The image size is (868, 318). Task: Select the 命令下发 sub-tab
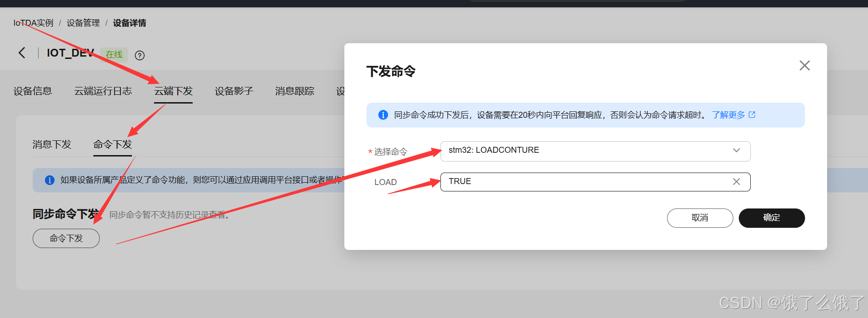[113, 145]
